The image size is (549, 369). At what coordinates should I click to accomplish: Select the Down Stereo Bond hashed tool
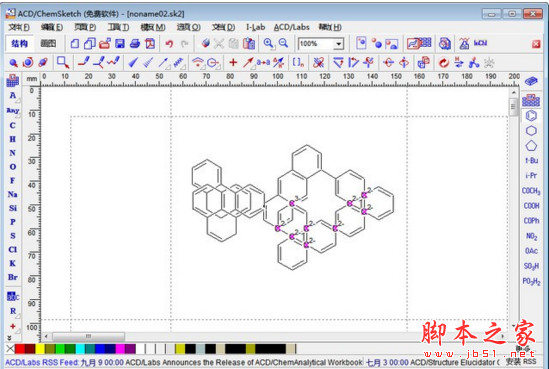tap(148, 62)
